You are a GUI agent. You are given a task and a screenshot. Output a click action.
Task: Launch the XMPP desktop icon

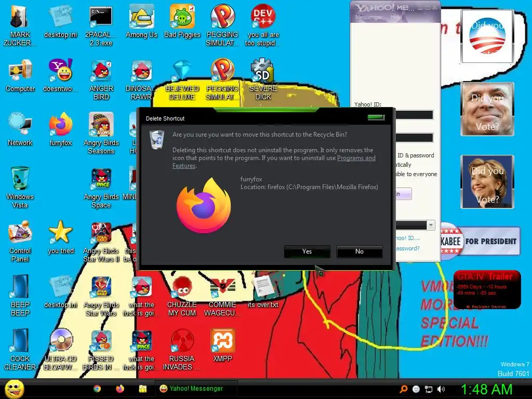coord(222,345)
